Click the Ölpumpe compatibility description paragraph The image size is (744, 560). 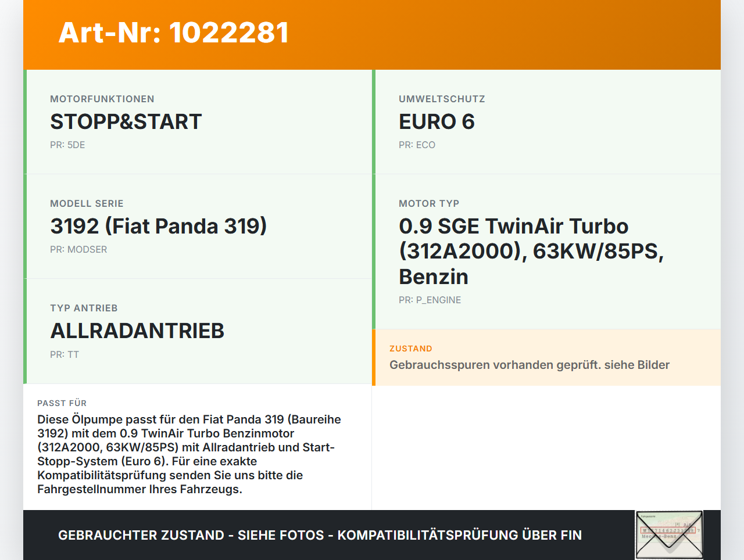point(189,454)
